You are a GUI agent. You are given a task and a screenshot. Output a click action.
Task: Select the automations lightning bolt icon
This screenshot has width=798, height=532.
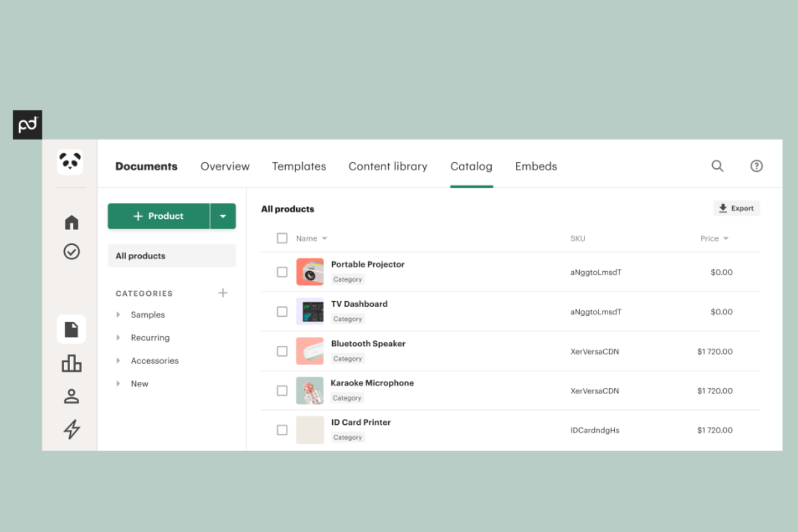pos(71,430)
